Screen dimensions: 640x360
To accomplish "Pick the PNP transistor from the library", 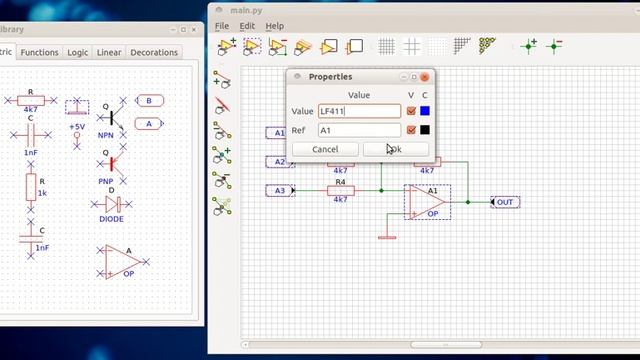I will pyautogui.click(x=111, y=164).
